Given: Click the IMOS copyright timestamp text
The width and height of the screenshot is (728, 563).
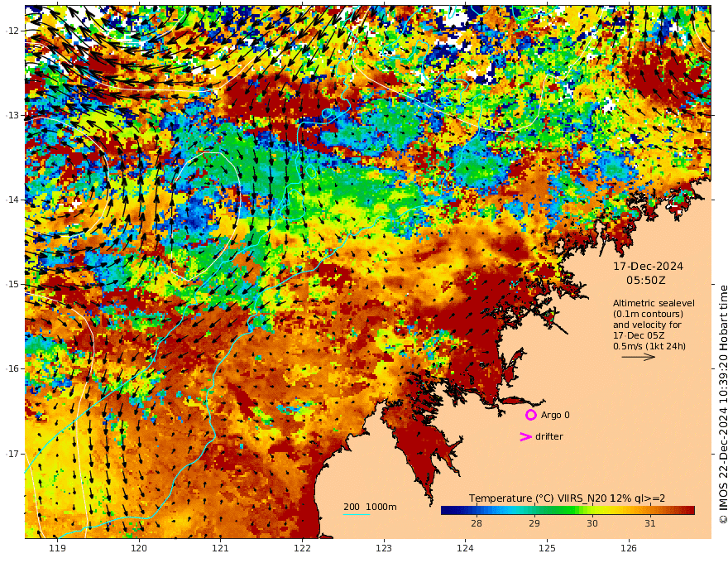Looking at the screenshot, I should pyautogui.click(x=722, y=405).
